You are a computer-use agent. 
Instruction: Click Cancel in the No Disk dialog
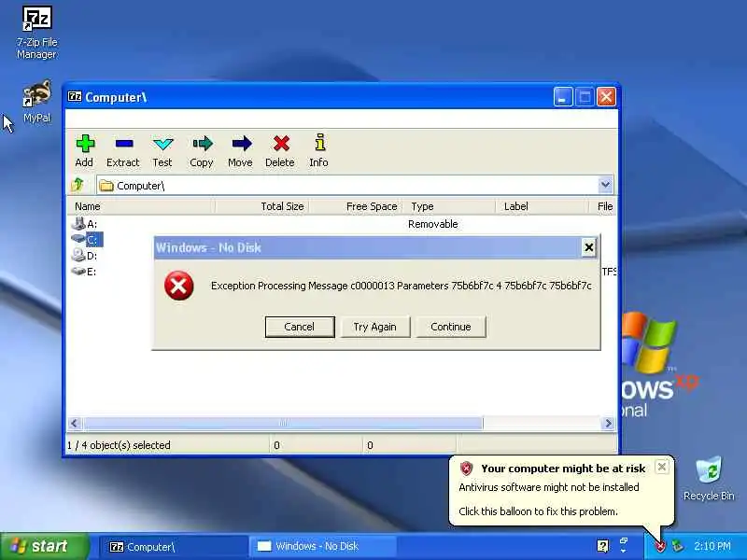300,328
